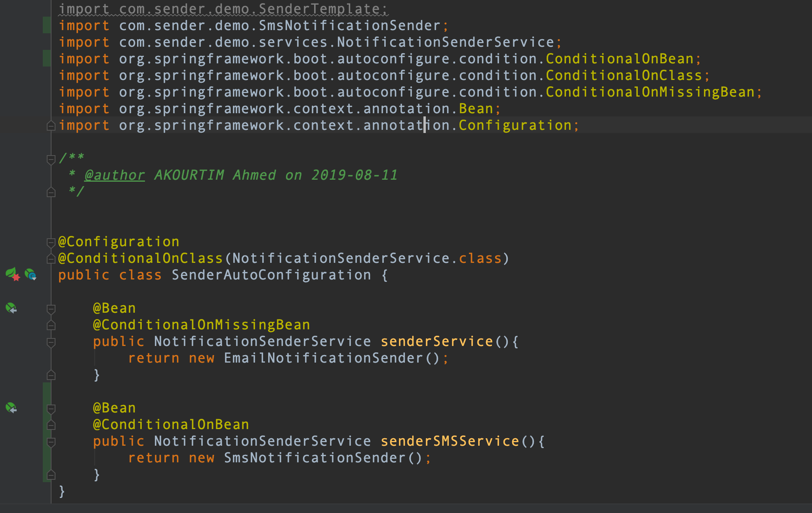The height and width of the screenshot is (513, 812).
Task: Click bean navigation leaf icon at senderSMSService
Action: (11, 408)
